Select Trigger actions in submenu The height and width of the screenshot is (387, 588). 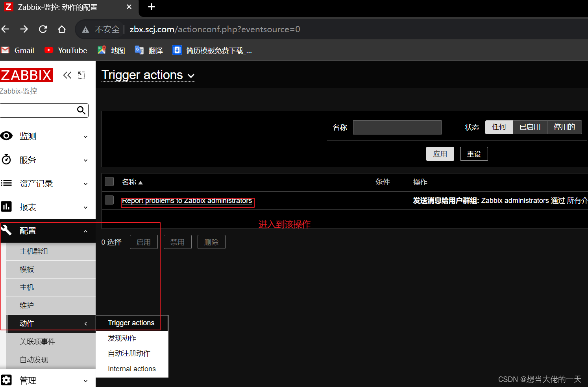131,323
